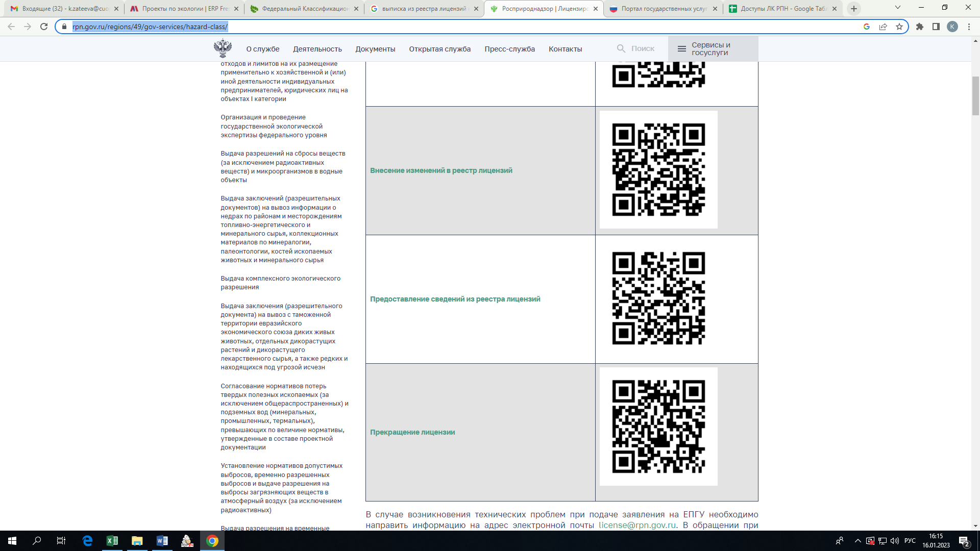Open the Chrome extensions puzzle icon
Screen dimensions: 980x551
tap(920, 27)
